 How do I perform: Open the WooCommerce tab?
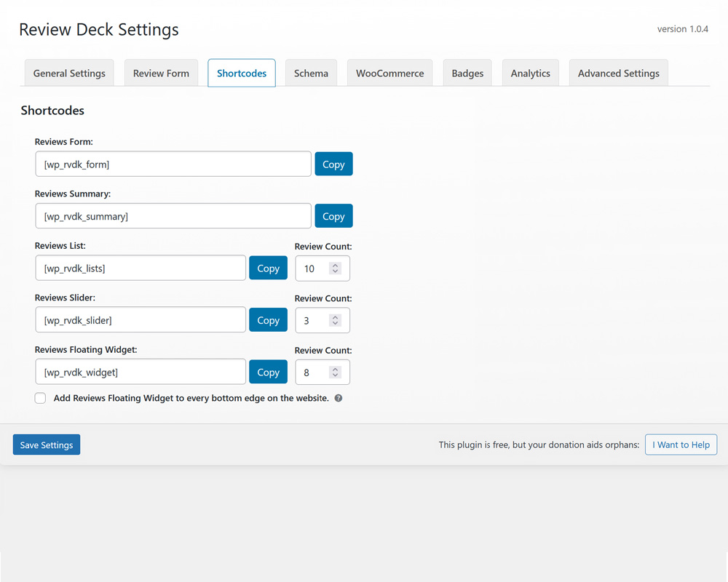389,73
